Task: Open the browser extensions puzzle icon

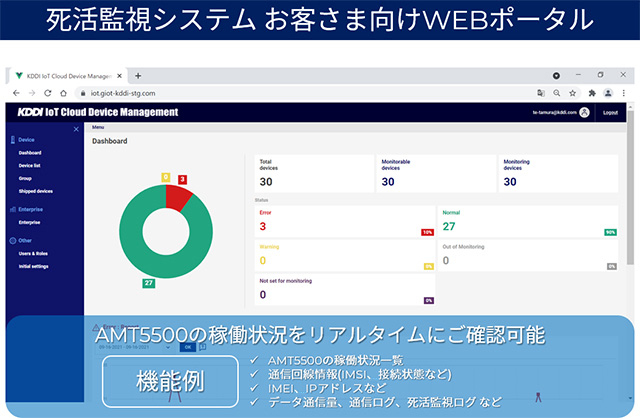Action: coord(592,93)
